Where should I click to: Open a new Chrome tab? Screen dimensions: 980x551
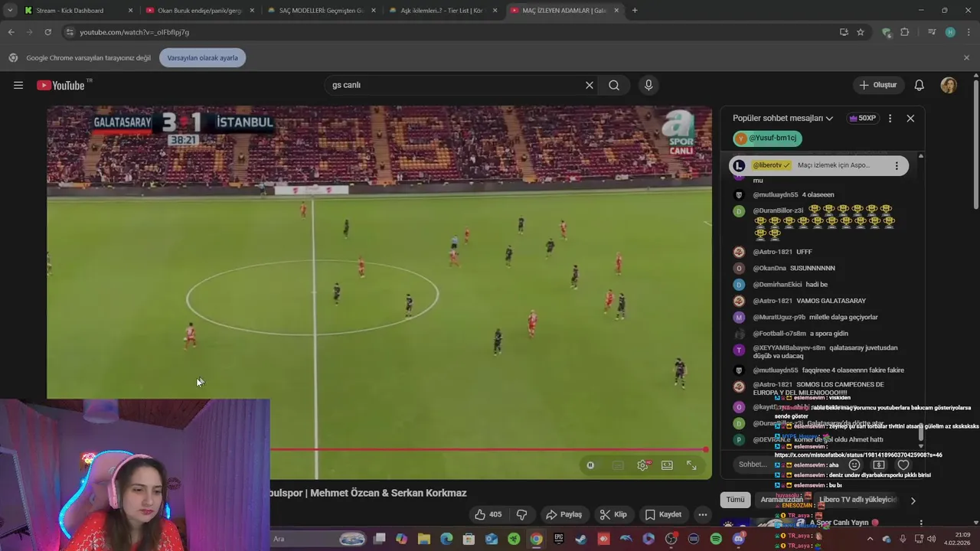pos(635,11)
